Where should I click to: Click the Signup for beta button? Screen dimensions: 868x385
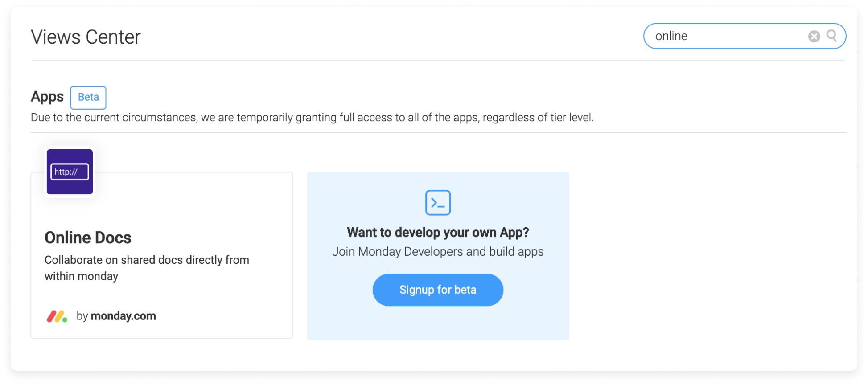pyautogui.click(x=438, y=290)
